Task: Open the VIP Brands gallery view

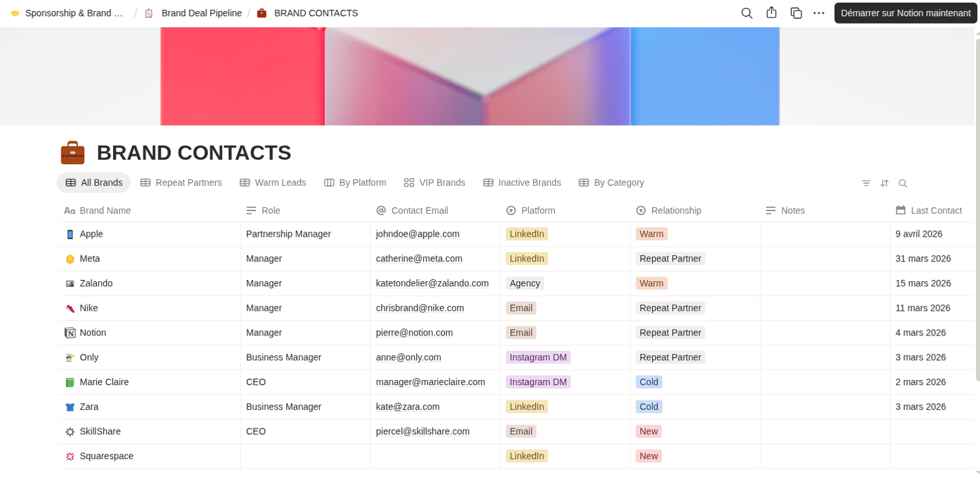Action: [x=434, y=182]
